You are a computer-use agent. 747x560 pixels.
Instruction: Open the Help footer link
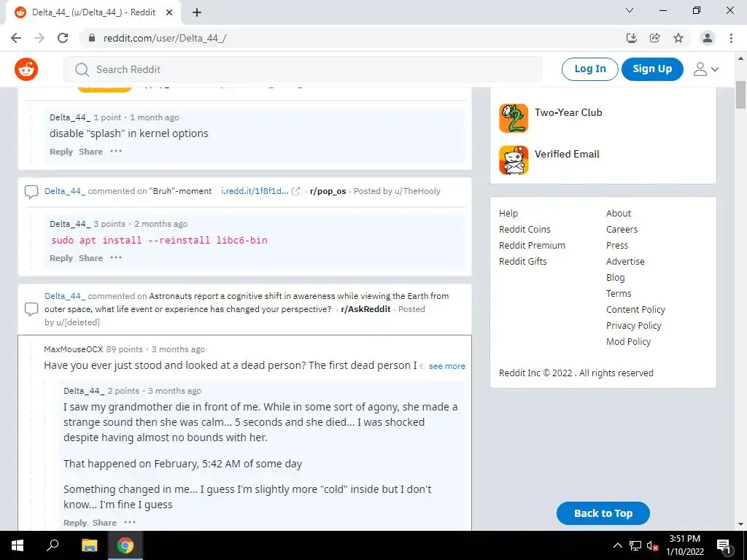click(508, 214)
